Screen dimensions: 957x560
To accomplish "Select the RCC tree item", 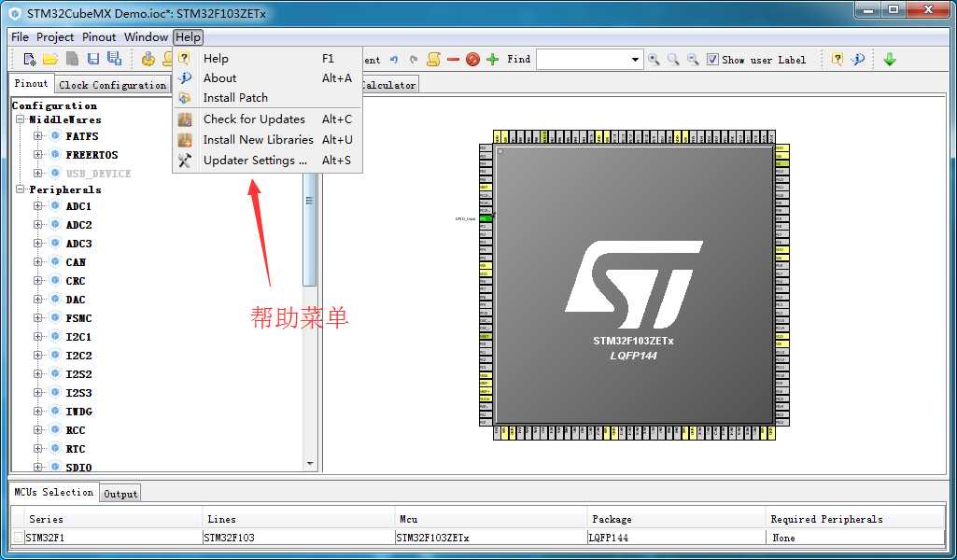I will pos(76,430).
